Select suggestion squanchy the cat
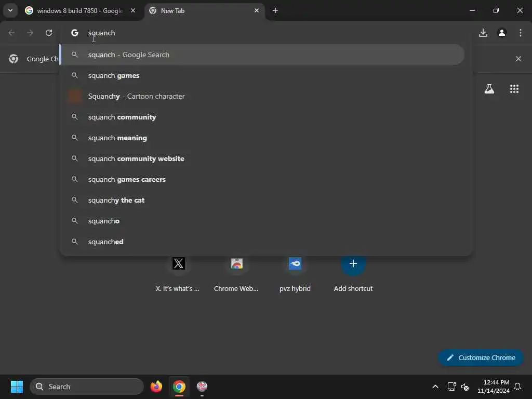Viewport: 532px width, 399px height. 262,200
